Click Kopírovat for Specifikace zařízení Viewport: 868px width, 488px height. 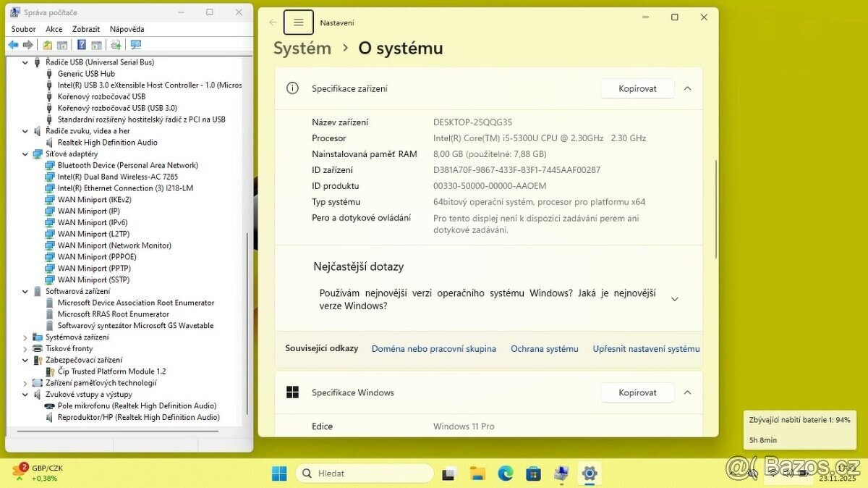coord(637,88)
